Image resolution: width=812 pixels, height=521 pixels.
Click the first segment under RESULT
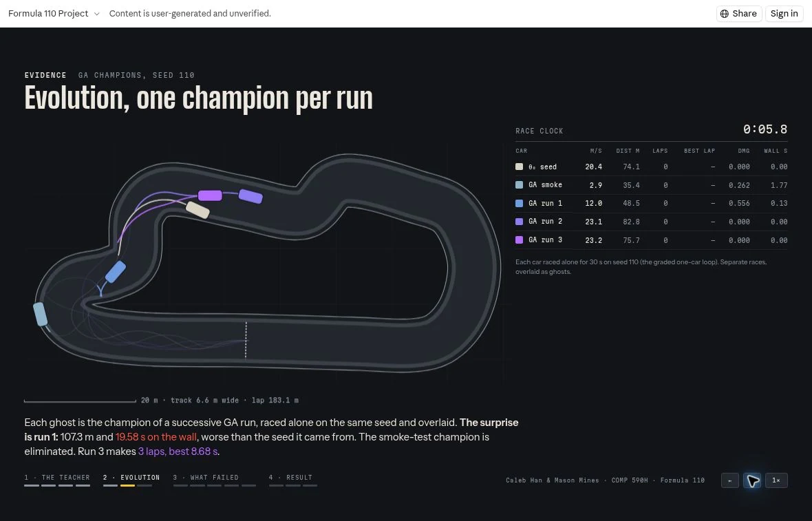[x=276, y=485]
